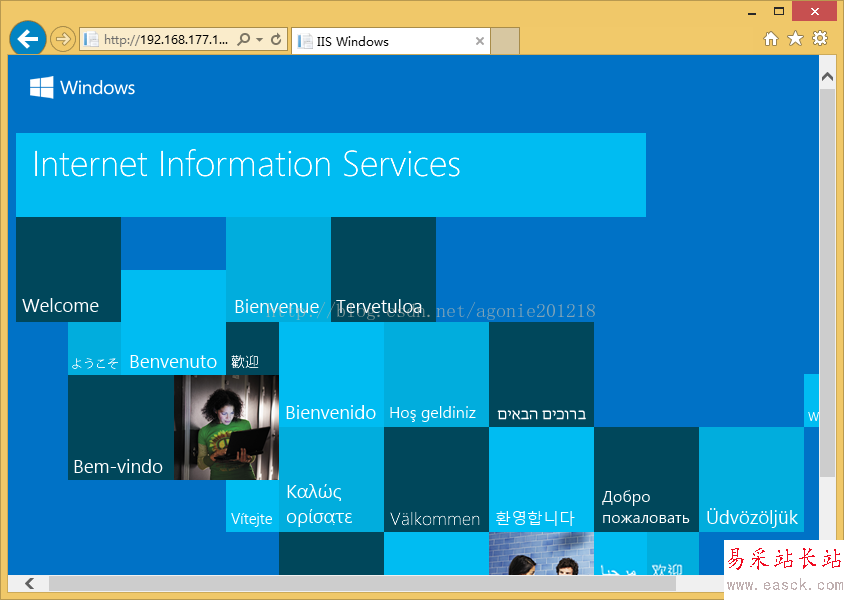Open the Home page icon
The width and height of the screenshot is (844, 600).
tap(771, 39)
